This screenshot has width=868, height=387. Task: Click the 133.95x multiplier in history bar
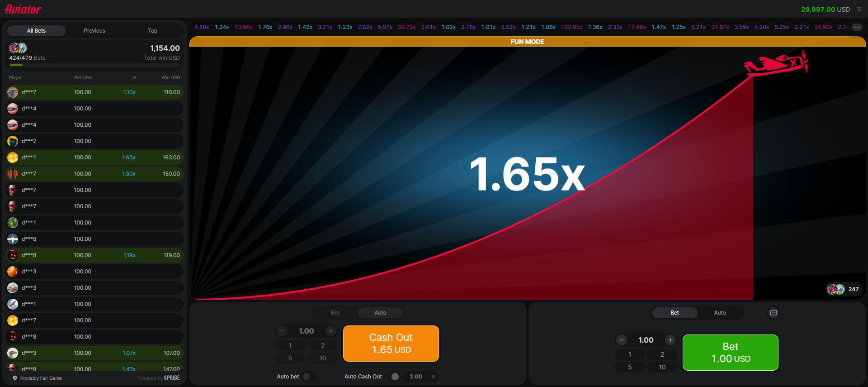pyautogui.click(x=571, y=27)
